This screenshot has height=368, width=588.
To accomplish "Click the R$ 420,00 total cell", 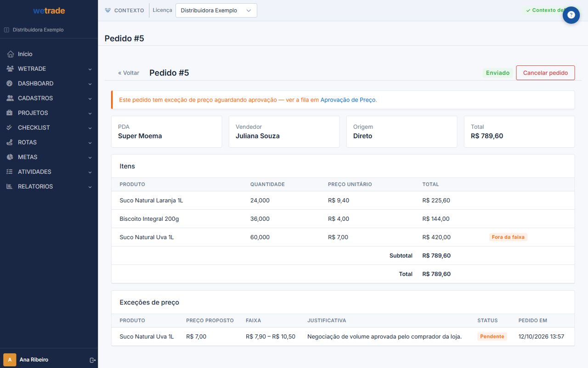I will [x=436, y=237].
